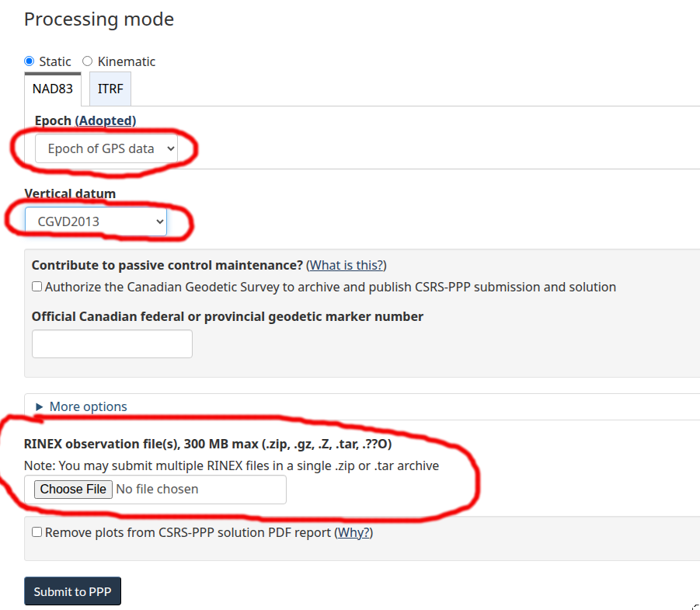Screen dimensions: 700x610
Task: Select the Static processing mode
Action: click(30, 61)
